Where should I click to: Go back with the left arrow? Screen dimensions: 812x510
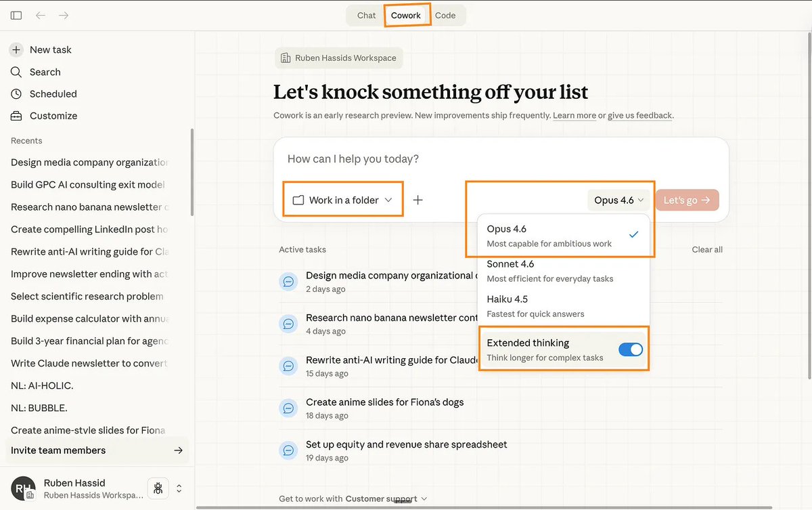click(41, 15)
